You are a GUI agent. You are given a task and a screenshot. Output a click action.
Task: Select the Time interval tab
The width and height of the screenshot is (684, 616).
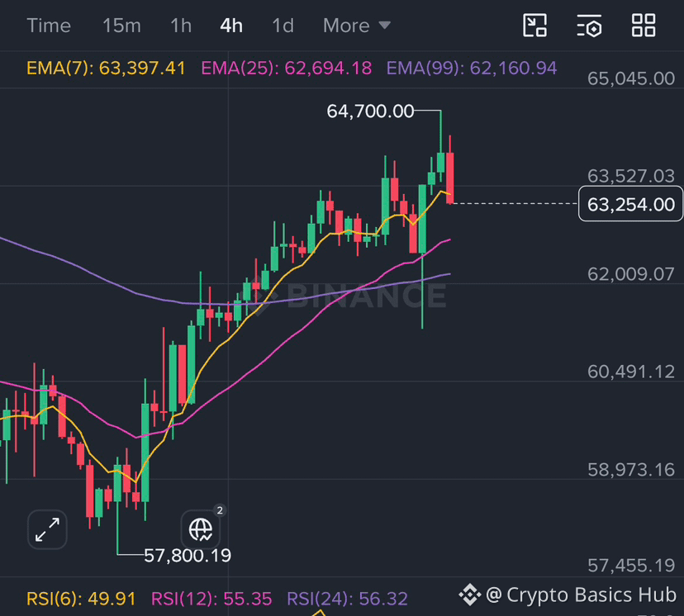(49, 26)
